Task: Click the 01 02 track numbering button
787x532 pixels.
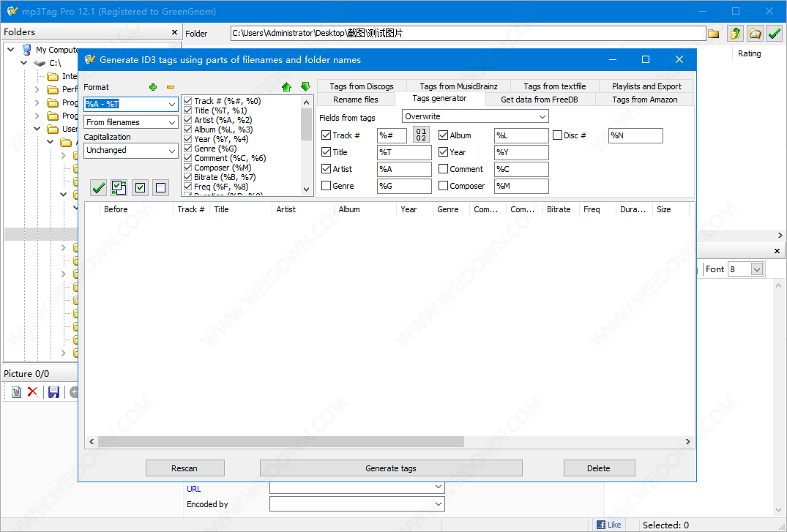Action: pyautogui.click(x=421, y=135)
